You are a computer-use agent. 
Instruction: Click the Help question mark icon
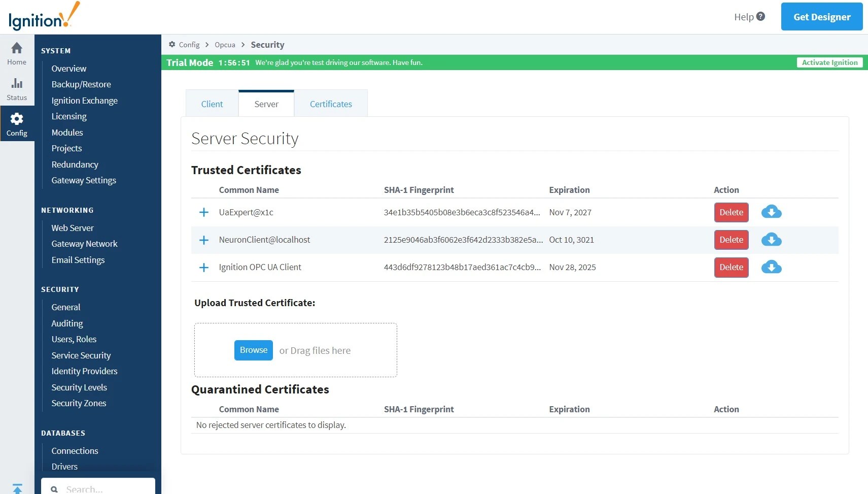coord(760,17)
